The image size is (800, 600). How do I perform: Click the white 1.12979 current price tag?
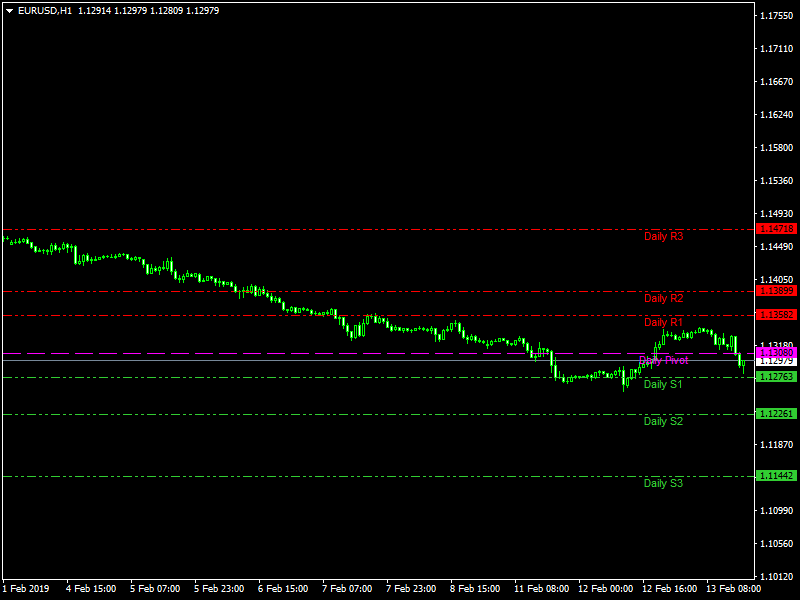tap(777, 361)
